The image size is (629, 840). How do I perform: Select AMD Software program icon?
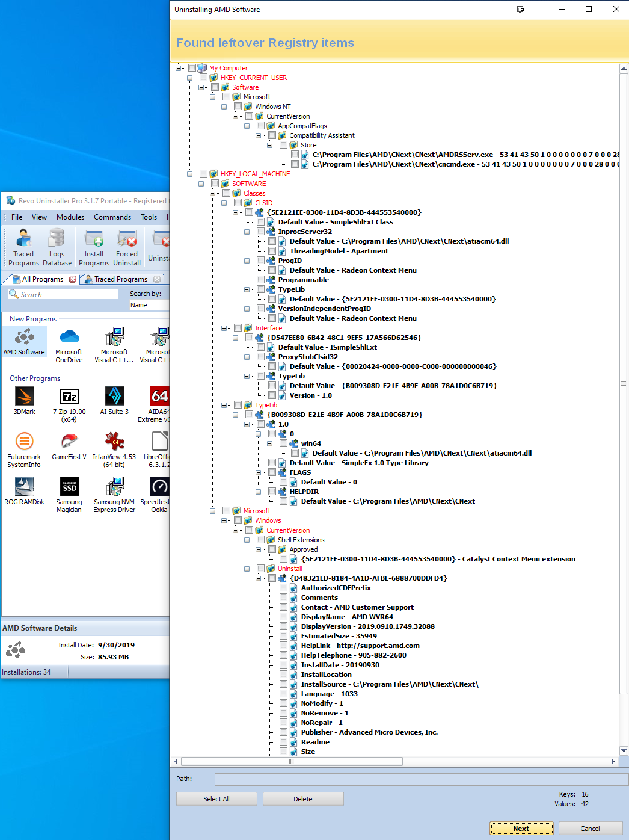click(24, 342)
